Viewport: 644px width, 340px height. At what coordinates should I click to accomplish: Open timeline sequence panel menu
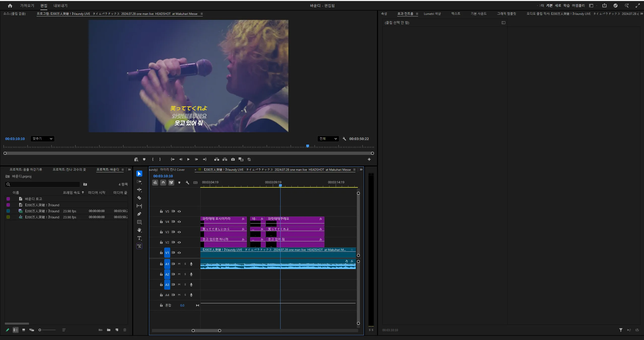(354, 170)
